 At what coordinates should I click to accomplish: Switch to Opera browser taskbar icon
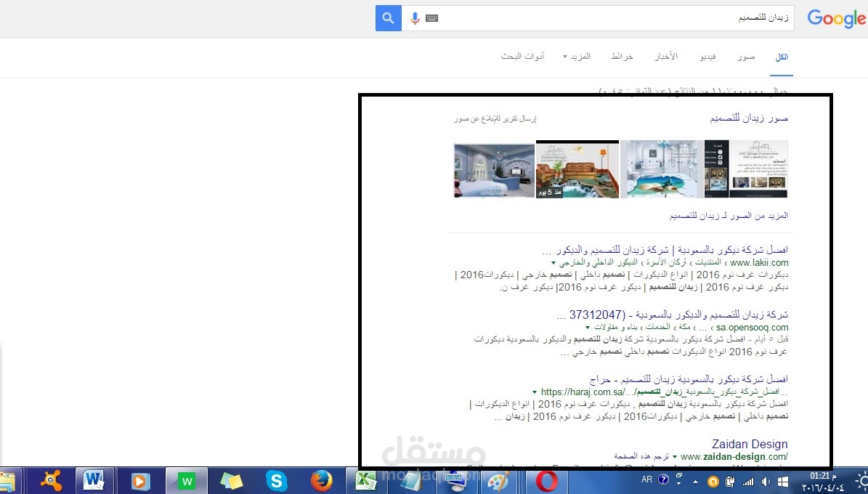[x=547, y=481]
